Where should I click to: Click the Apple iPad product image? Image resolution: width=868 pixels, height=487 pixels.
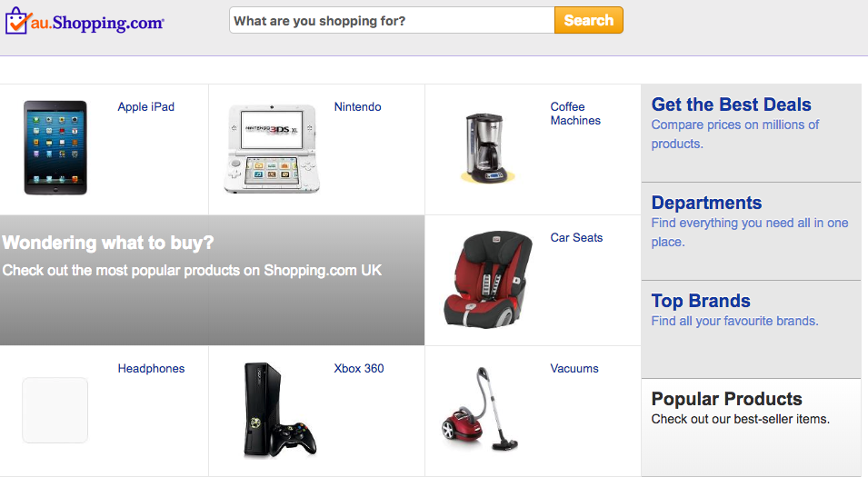pyautogui.click(x=55, y=147)
